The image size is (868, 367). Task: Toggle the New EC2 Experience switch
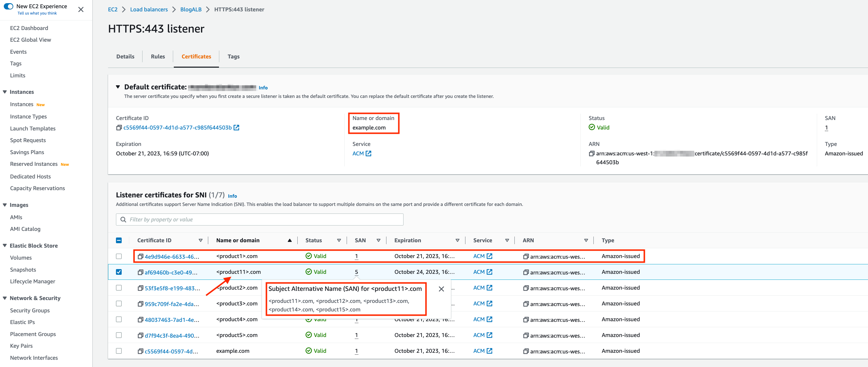click(x=8, y=6)
